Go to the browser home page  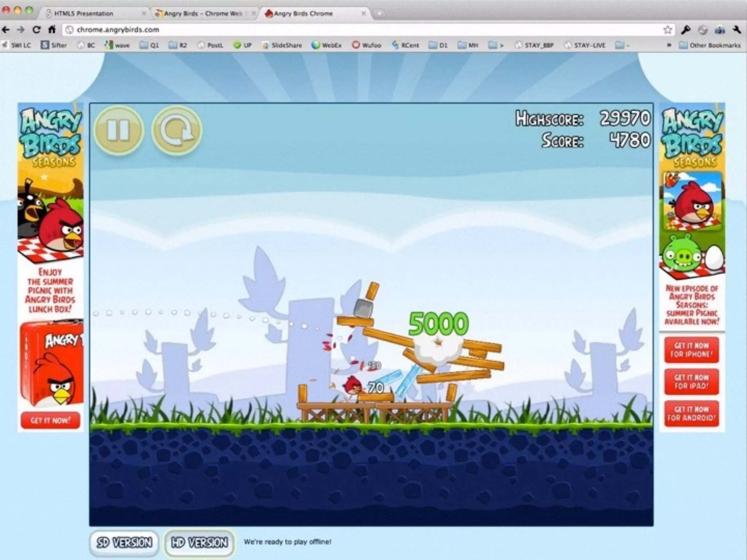pos(52,30)
